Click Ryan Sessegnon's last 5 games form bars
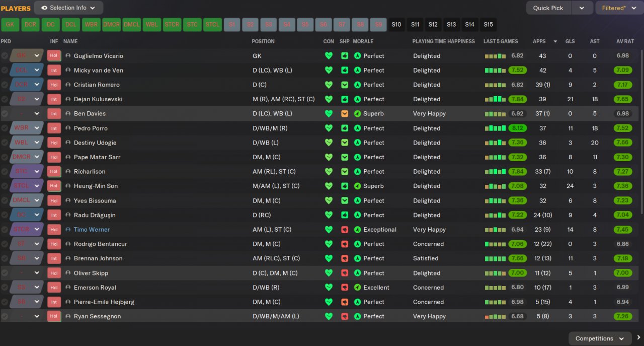The height and width of the screenshot is (346, 644). (495, 317)
